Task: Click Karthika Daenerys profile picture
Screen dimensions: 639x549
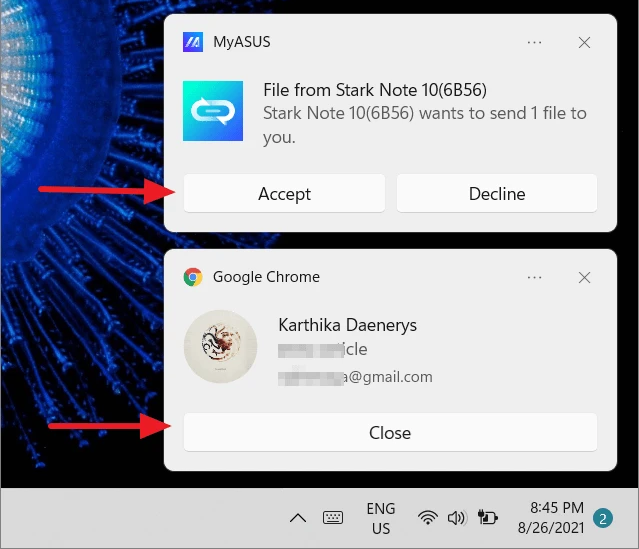Action: coord(220,346)
